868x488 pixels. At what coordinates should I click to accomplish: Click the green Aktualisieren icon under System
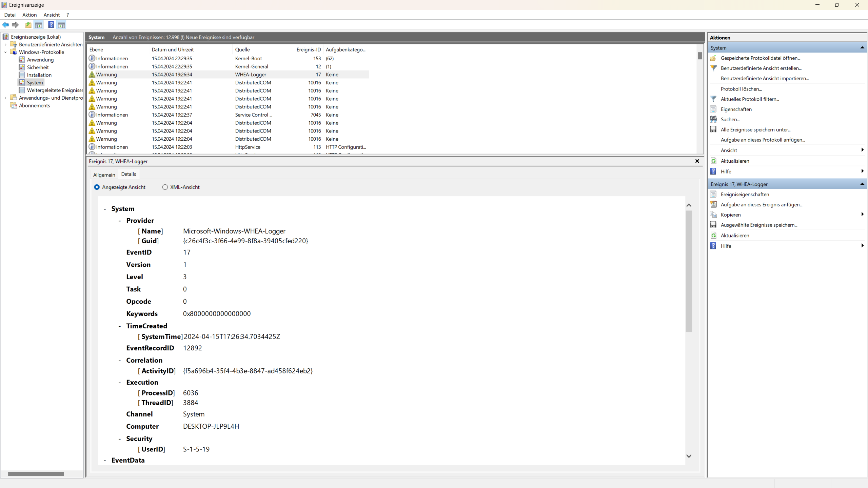[x=713, y=161]
